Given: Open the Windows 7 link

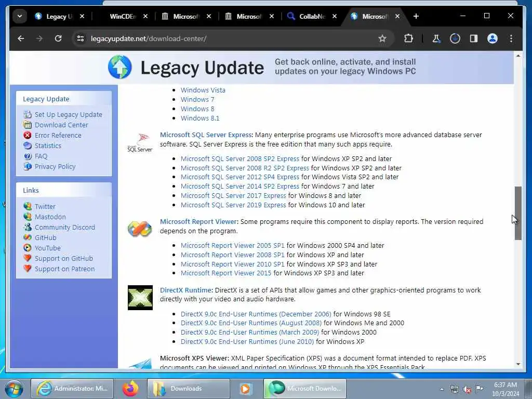Looking at the screenshot, I should [197, 99].
